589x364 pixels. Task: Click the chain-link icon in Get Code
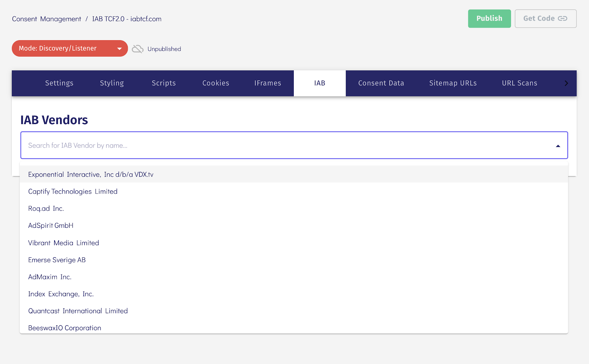[x=562, y=18]
